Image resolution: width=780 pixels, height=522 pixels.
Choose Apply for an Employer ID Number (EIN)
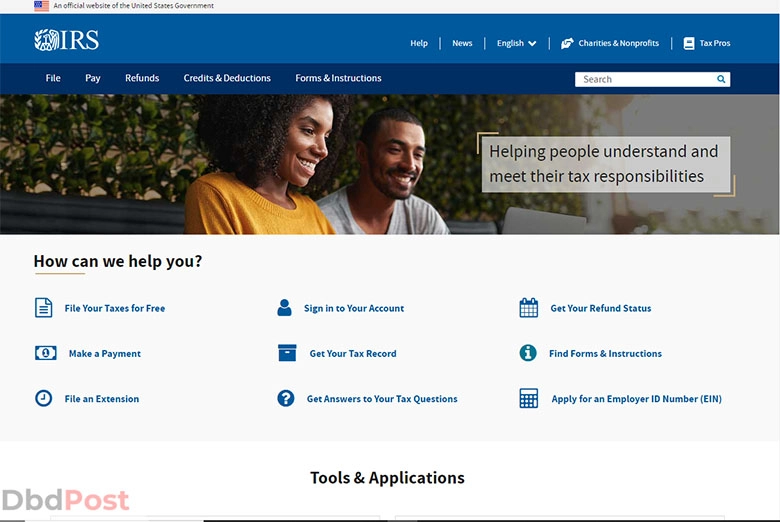(636, 399)
